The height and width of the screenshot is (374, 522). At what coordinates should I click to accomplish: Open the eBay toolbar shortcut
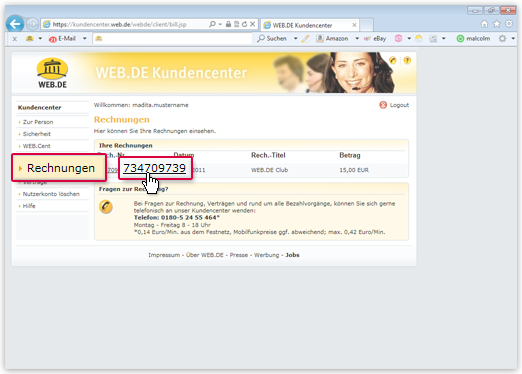375,39
